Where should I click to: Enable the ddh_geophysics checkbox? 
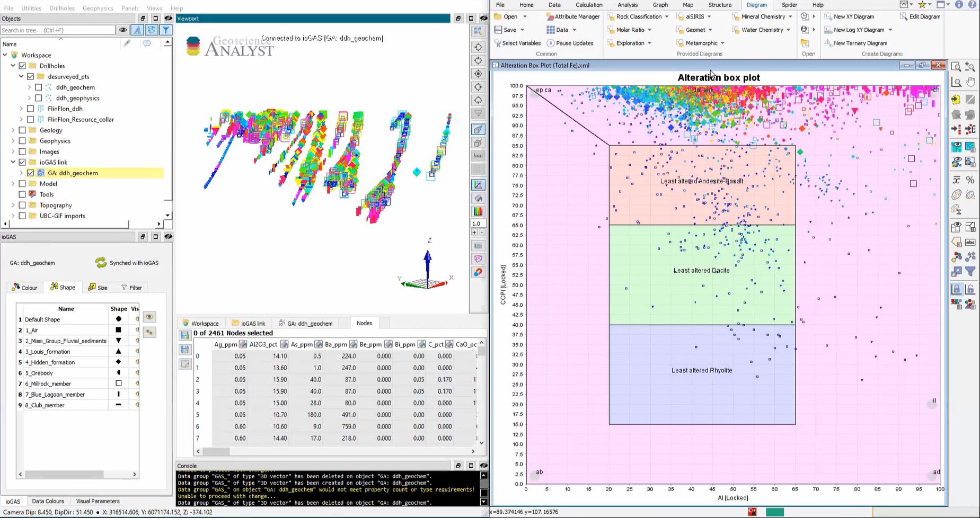coord(39,97)
